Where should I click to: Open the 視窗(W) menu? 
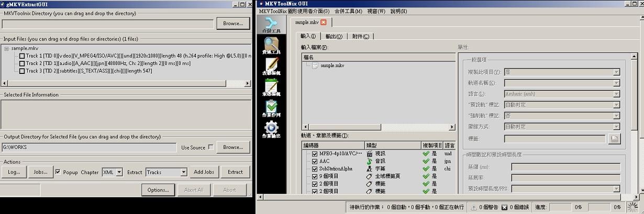(x=376, y=11)
